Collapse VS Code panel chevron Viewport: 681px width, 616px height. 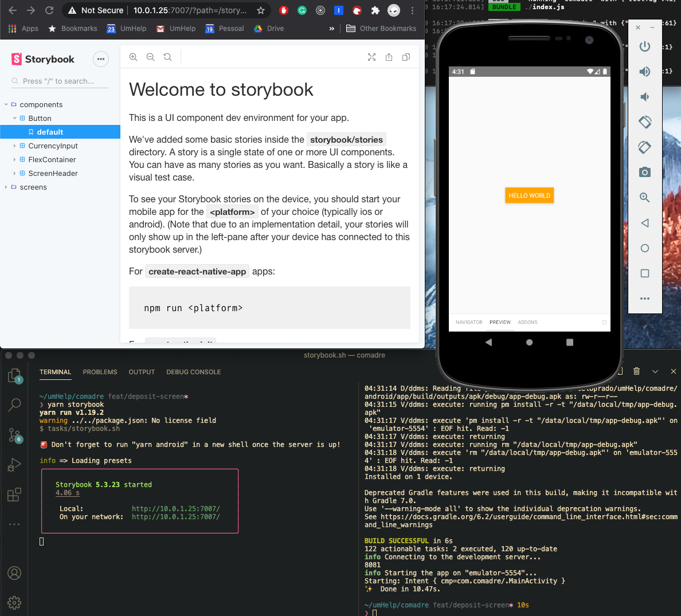click(655, 371)
